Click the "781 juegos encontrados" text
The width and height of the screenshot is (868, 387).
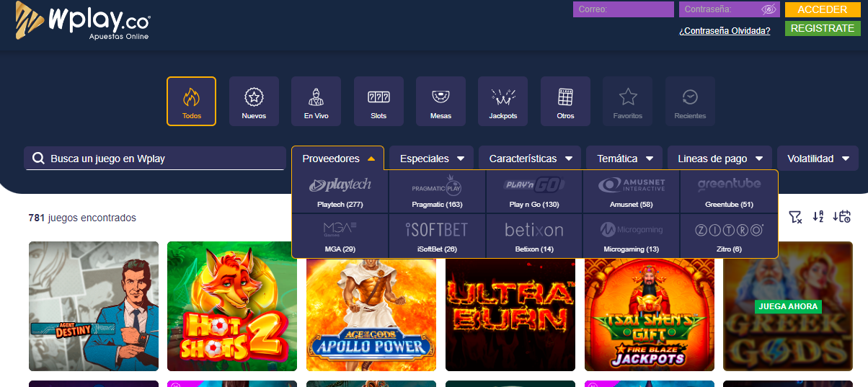point(82,218)
